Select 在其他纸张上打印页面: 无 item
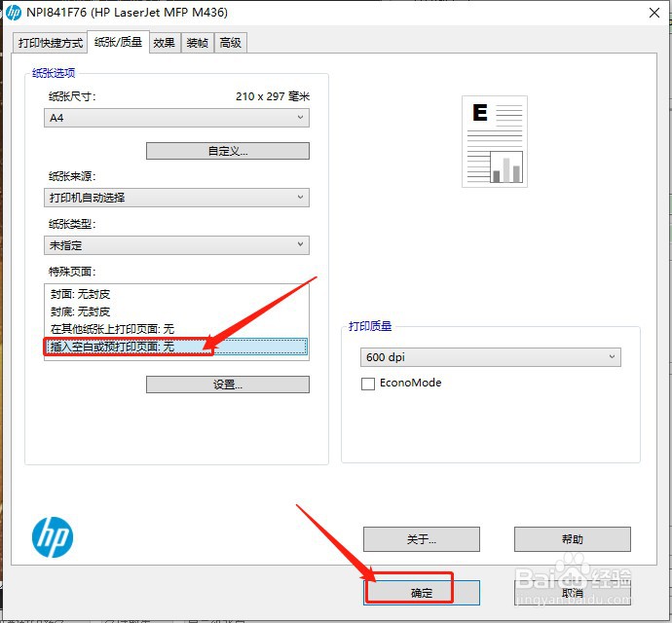Screen dimensions: 672x623 (176, 329)
